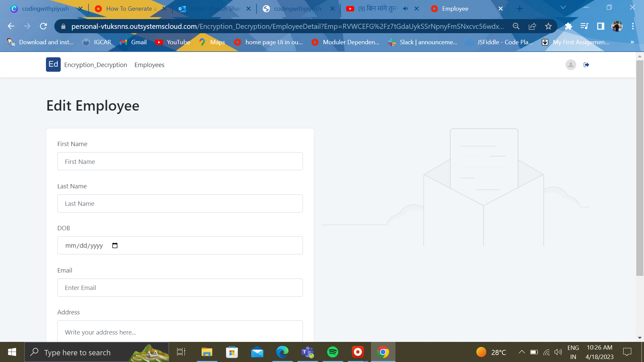Bookmark this page with star icon
The height and width of the screenshot is (362, 644).
(548, 26)
